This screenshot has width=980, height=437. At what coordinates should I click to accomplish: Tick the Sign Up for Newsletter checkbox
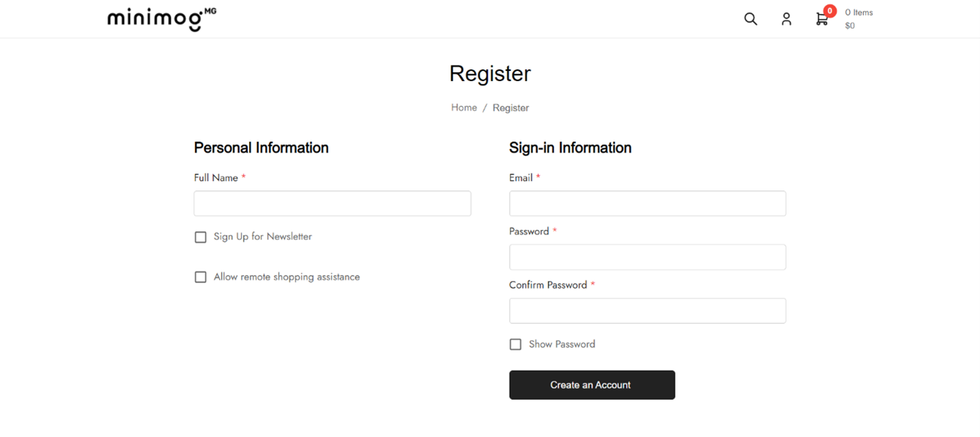201,237
